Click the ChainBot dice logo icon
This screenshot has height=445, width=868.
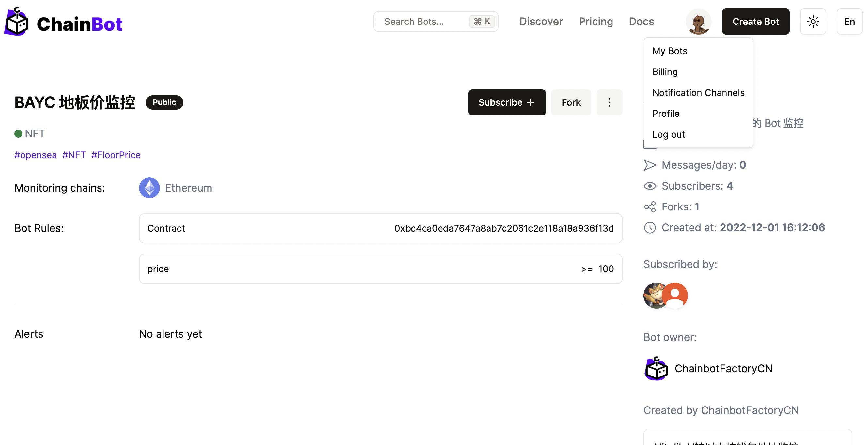tap(16, 22)
